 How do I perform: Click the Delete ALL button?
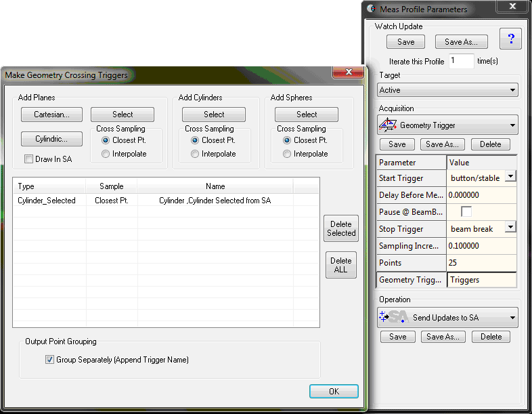coord(341,265)
